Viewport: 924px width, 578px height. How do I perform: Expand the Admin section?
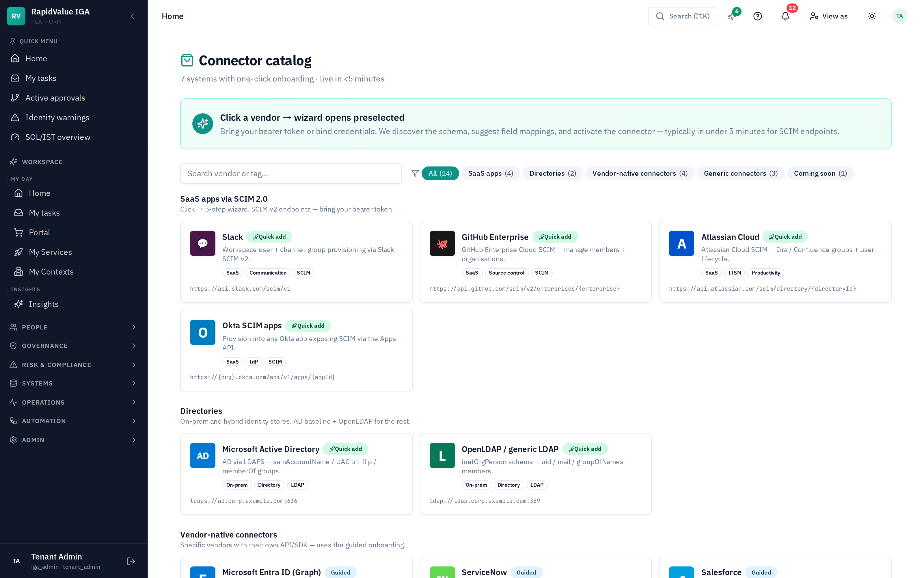74,440
